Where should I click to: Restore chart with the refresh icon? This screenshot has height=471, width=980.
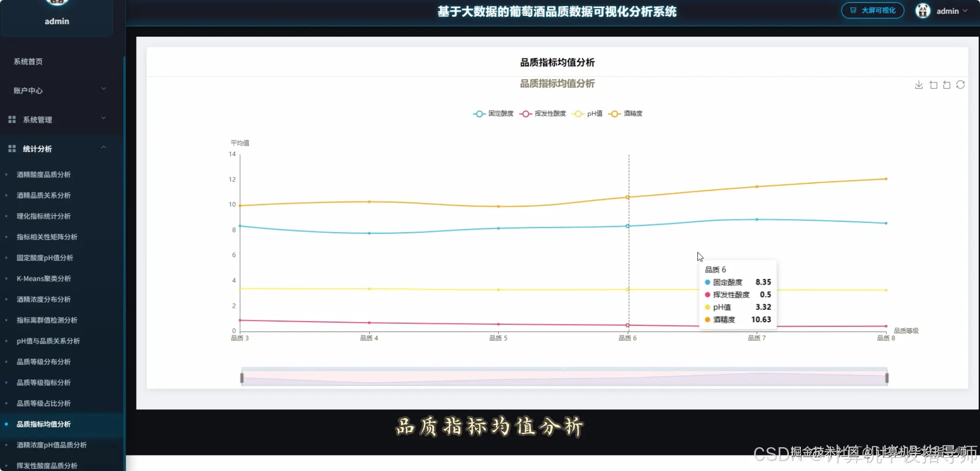[x=961, y=85]
